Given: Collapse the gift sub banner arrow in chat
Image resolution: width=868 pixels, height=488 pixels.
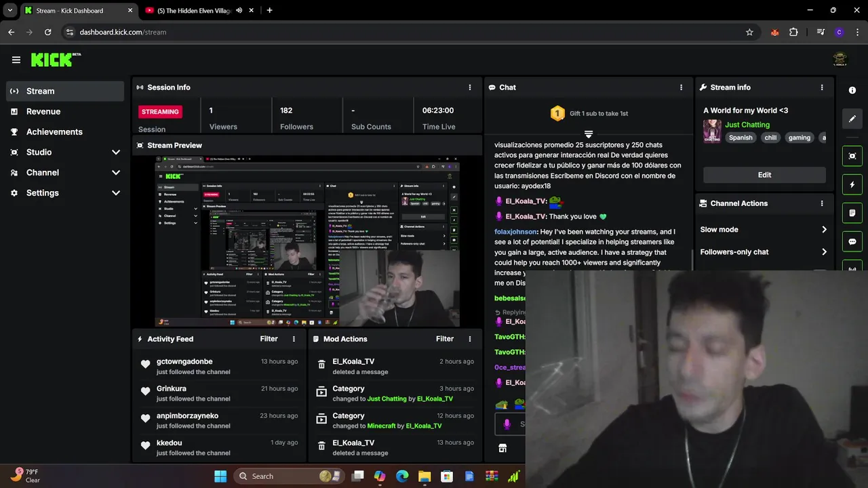Looking at the screenshot, I should 589,134.
